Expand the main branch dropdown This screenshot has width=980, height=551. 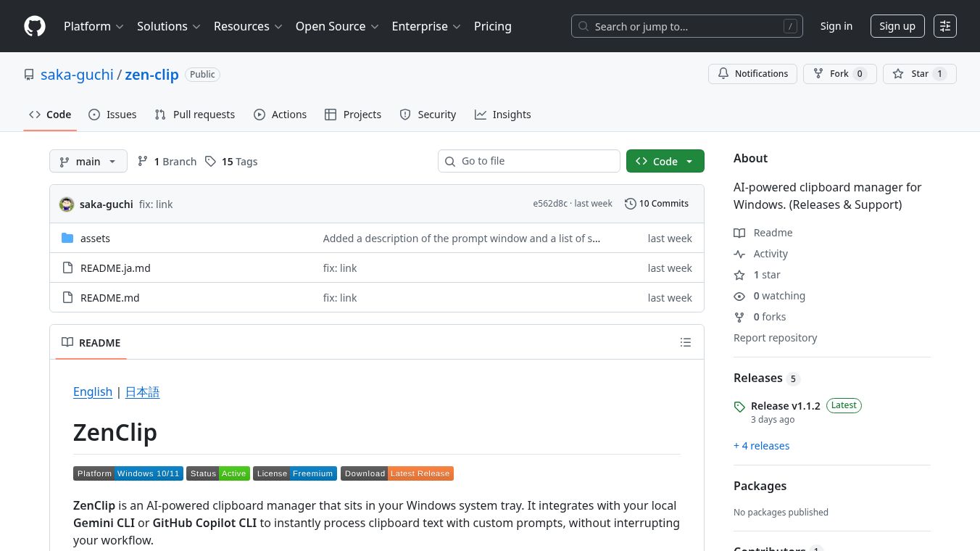88,162
